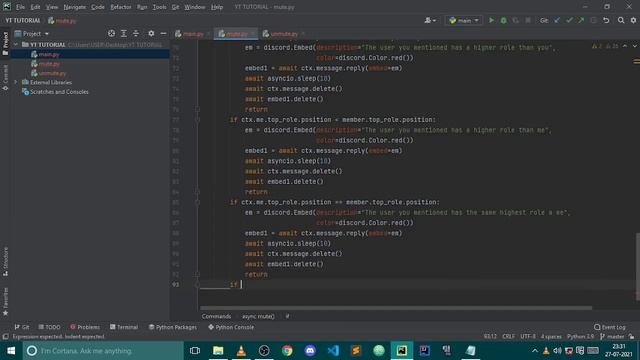Go to next highlighted error arrow
The height and width of the screenshot is (360, 640).
point(634,46)
